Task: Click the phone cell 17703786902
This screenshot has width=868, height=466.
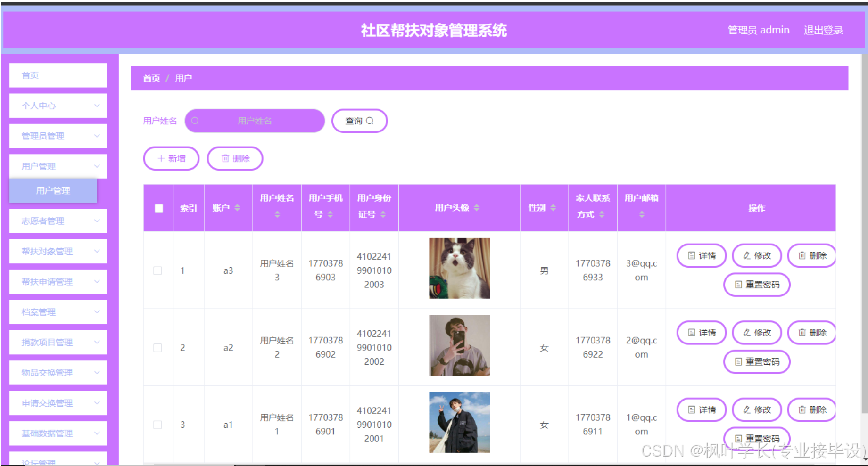Action: 325,348
